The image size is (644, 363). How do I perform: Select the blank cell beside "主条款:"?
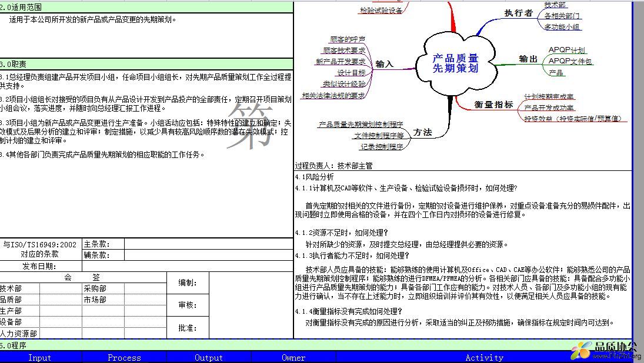pos(209,244)
